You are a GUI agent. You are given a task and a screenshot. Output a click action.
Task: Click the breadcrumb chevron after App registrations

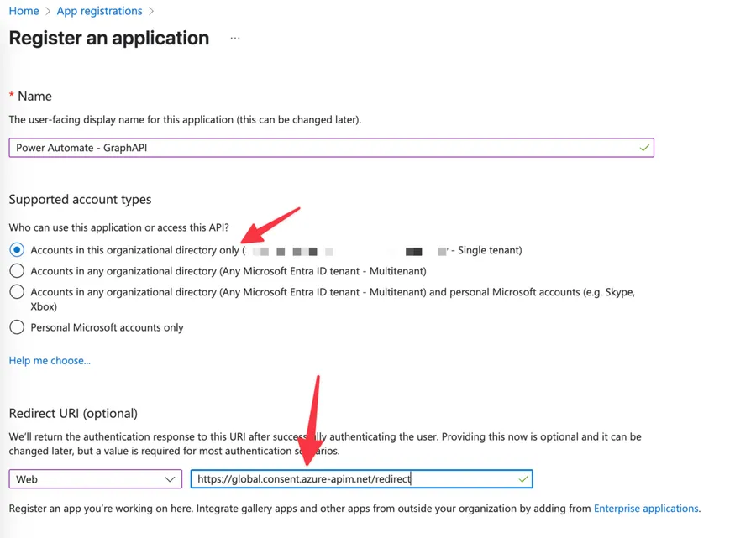[151, 12]
